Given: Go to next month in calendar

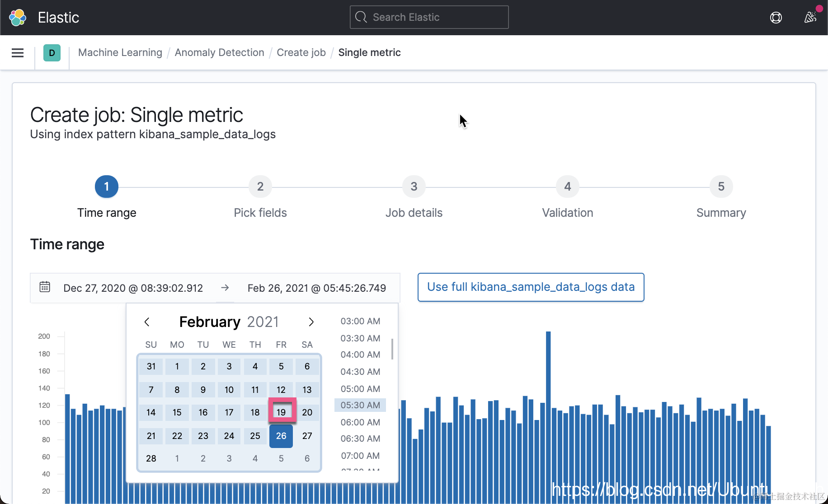Looking at the screenshot, I should tap(311, 322).
